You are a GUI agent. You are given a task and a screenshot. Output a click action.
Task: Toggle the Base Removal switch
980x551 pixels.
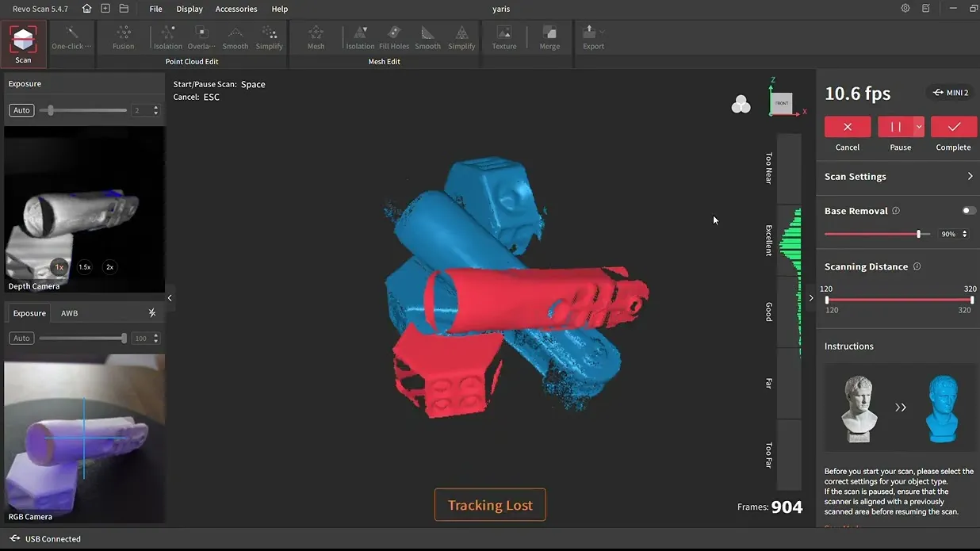(969, 211)
